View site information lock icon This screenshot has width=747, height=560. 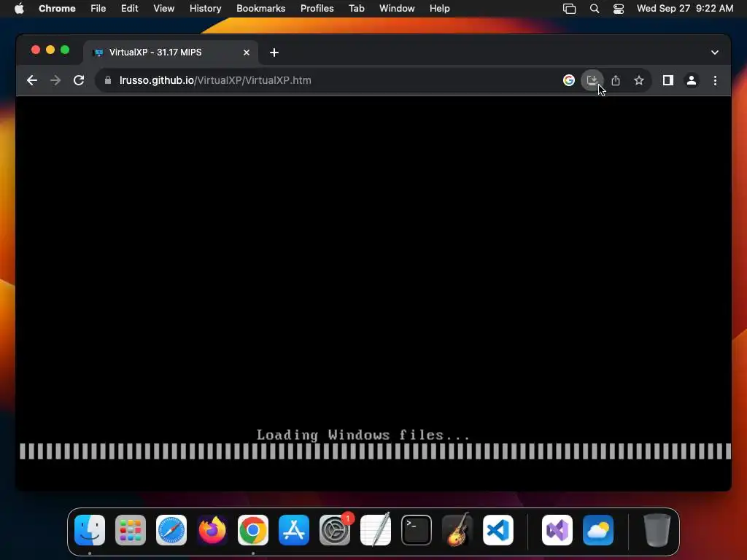[108, 80]
